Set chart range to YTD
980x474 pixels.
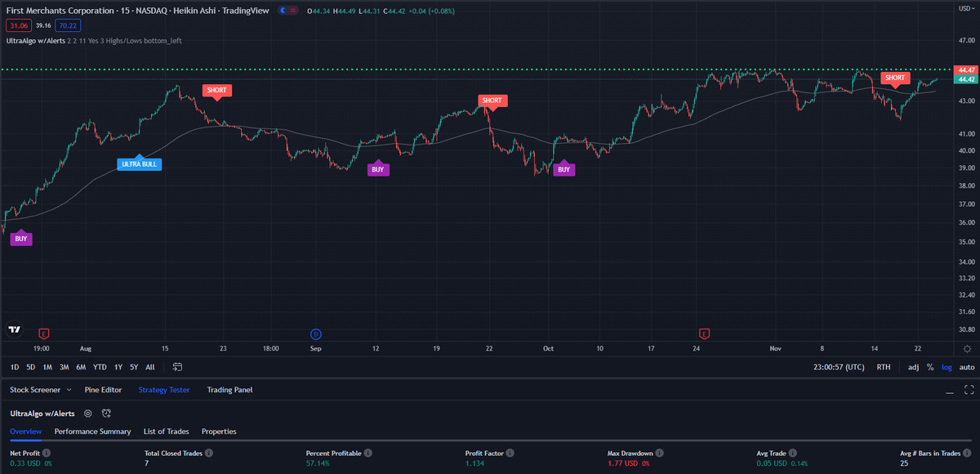pos(100,367)
